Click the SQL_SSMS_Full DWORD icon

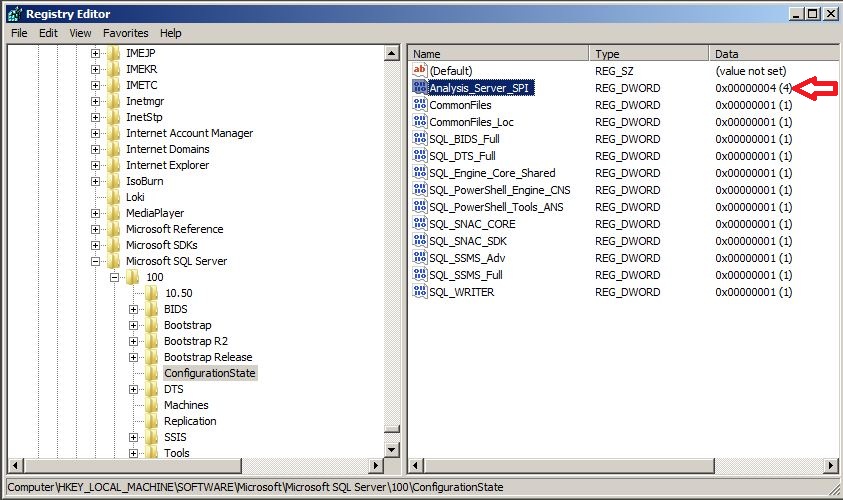click(419, 275)
